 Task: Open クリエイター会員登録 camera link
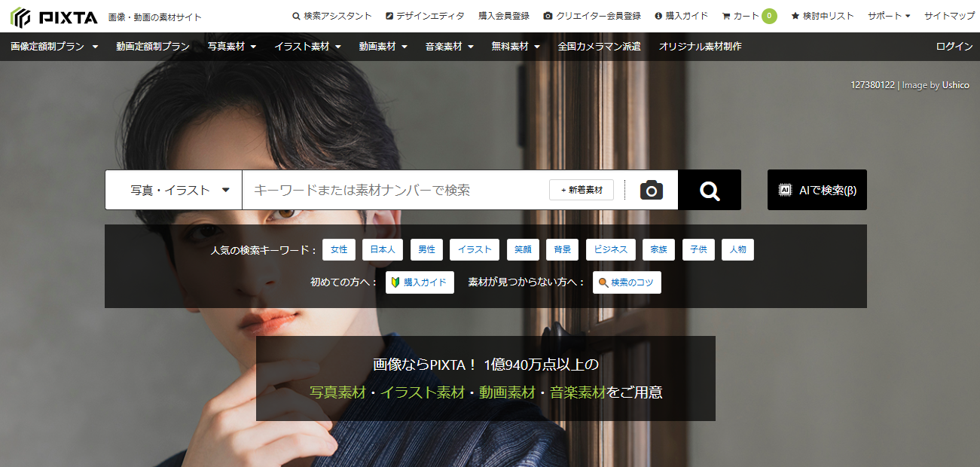pyautogui.click(x=592, y=16)
